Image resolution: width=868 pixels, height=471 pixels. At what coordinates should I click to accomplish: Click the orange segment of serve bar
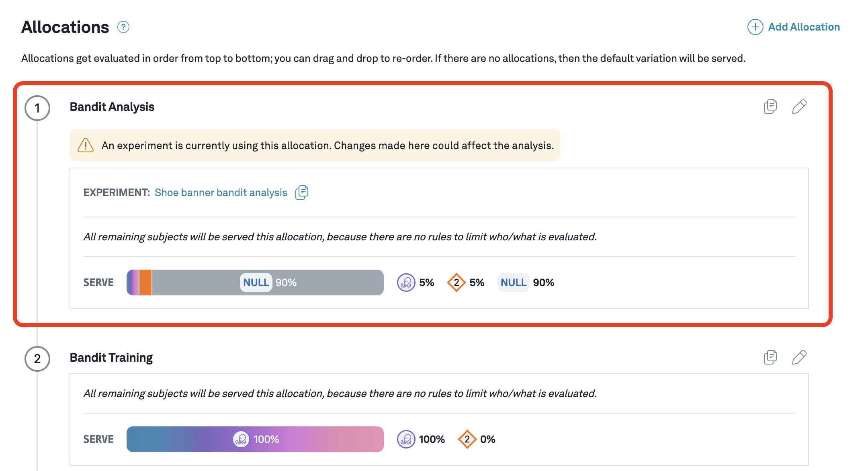pyautogui.click(x=145, y=283)
